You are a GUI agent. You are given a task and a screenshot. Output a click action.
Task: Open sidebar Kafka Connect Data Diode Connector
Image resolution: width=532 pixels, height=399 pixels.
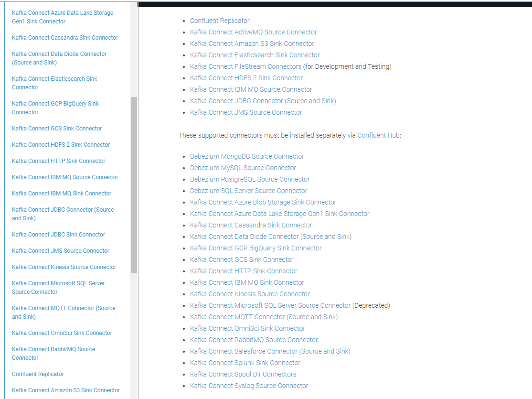point(59,58)
